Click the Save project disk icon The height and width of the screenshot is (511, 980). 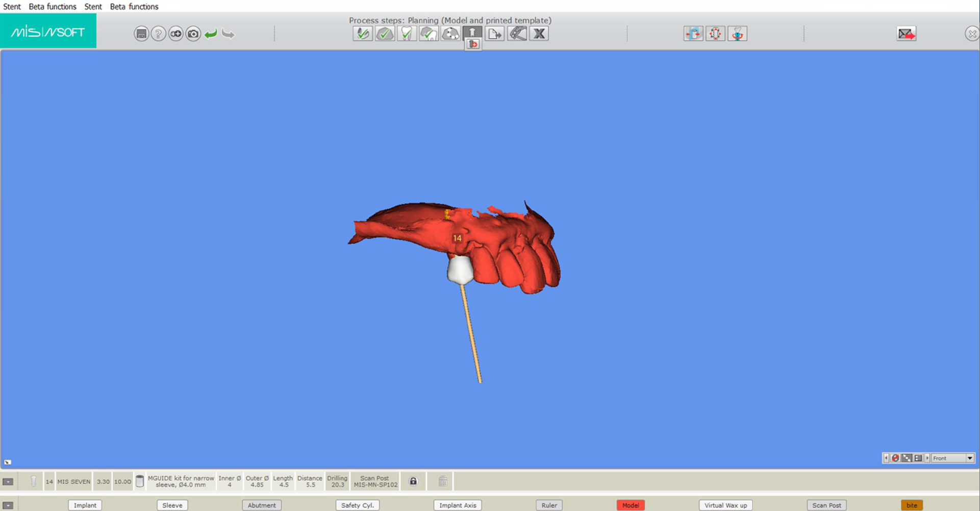[141, 34]
